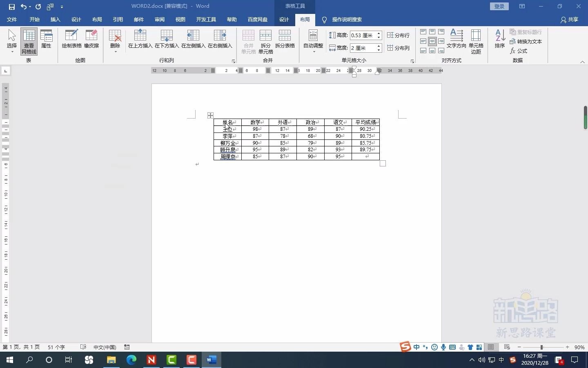Screen dimensions: 588x368
Task: Click the 登录 sign-in button
Action: click(499, 6)
